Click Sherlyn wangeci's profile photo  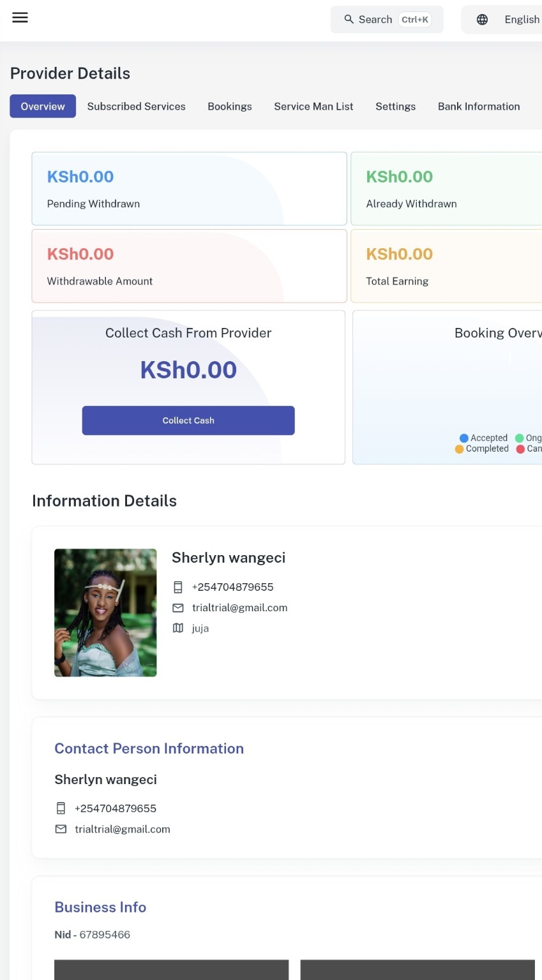pos(105,612)
